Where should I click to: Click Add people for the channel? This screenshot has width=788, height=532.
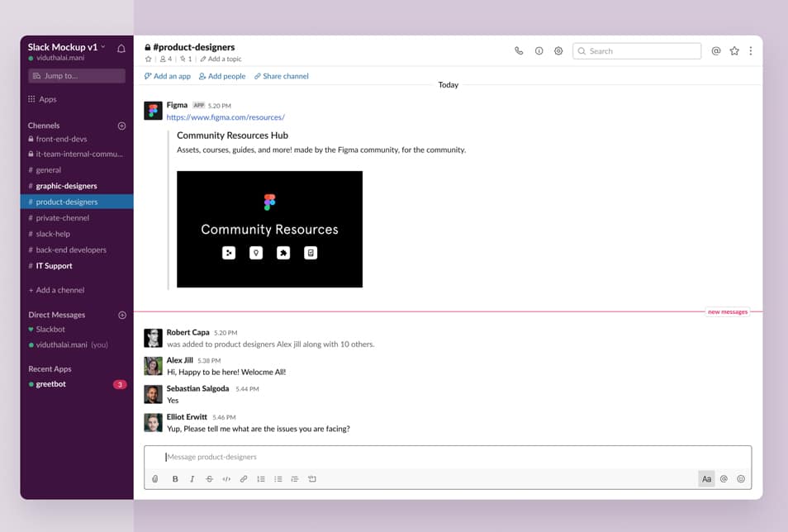[221, 75]
